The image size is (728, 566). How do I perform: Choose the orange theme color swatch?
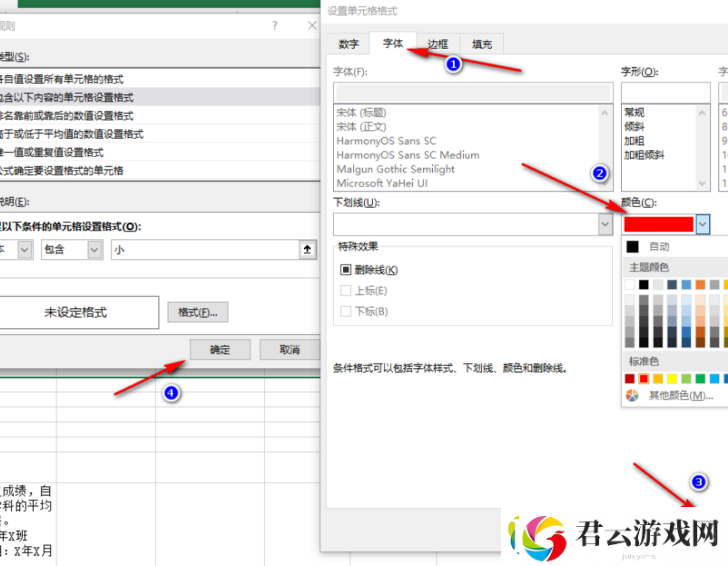(x=700, y=284)
